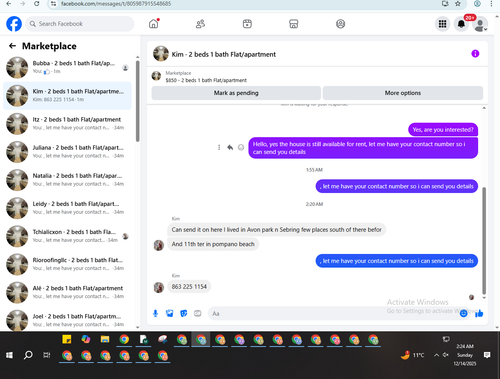Reload the page with browser refresh icon
Viewport: 500px width, 379px height.
pyautogui.click(x=37, y=4)
